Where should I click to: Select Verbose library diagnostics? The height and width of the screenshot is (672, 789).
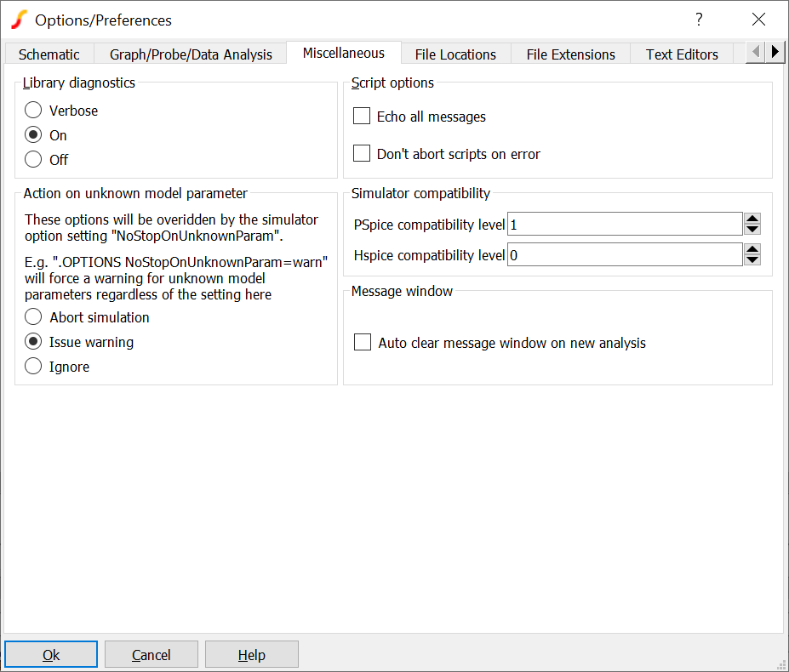coord(33,111)
